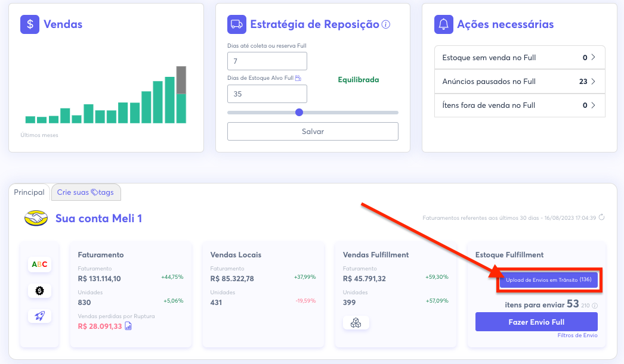
Task: Open the Vendas perdidas por Ruptura report icon
Action: click(x=128, y=326)
